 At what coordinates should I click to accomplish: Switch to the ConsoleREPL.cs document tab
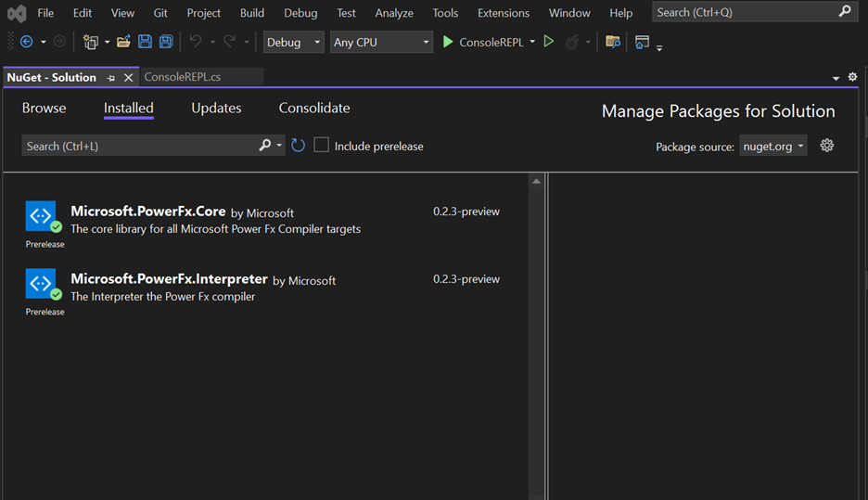click(201, 77)
